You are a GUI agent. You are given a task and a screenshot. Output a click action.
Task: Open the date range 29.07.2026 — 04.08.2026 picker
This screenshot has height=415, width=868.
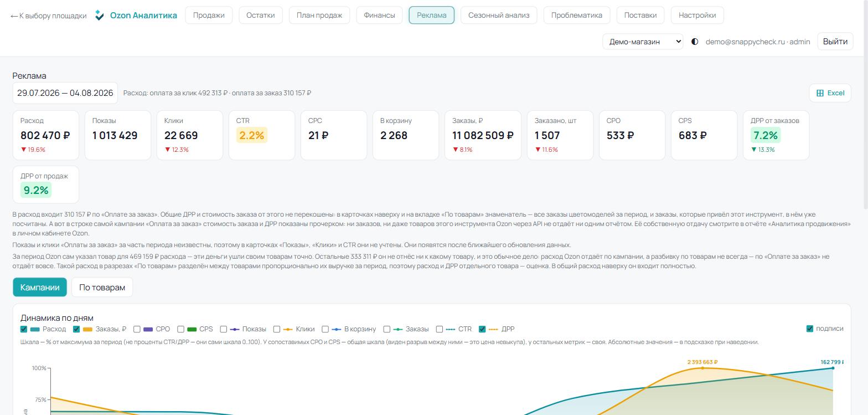[x=65, y=93]
